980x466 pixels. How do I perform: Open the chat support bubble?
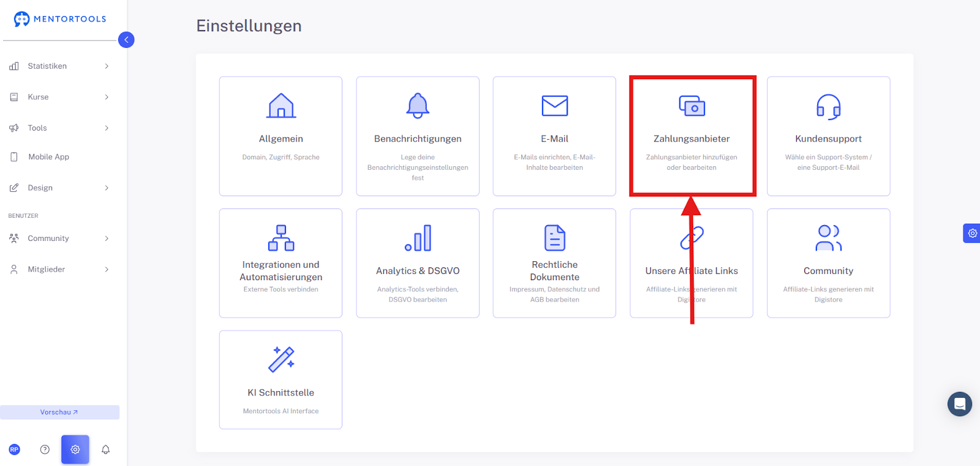click(x=959, y=404)
